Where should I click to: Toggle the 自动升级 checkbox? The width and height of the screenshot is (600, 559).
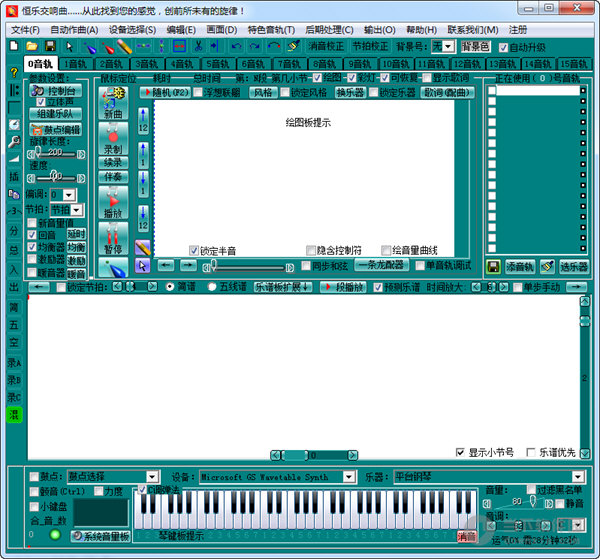tap(503, 47)
